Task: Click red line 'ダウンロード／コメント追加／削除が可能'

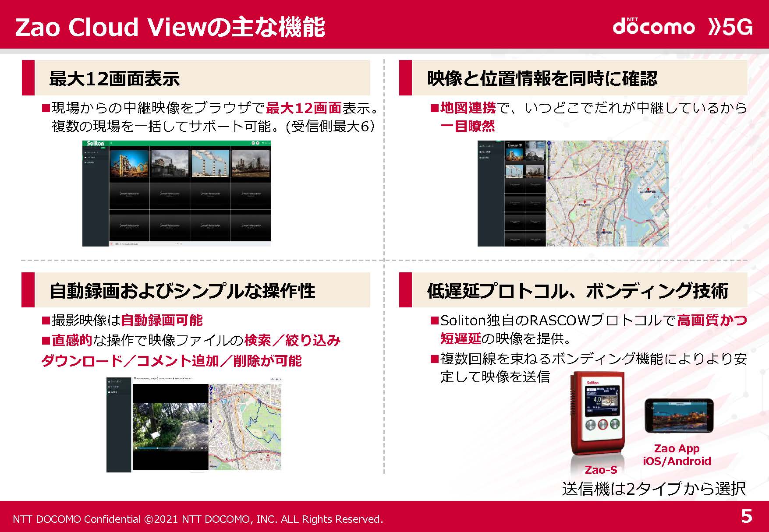Action: 171,361
